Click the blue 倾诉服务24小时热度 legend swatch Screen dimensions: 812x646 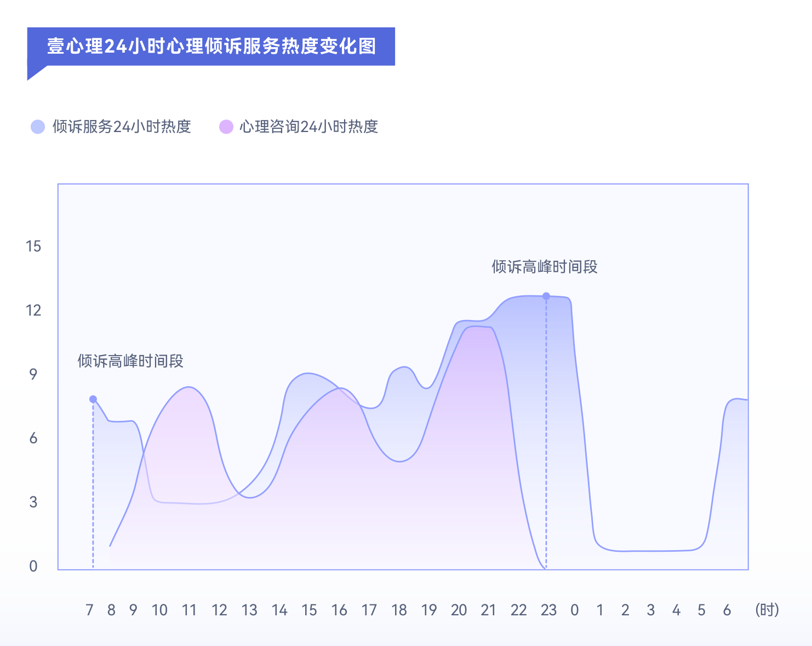pyautogui.click(x=38, y=127)
